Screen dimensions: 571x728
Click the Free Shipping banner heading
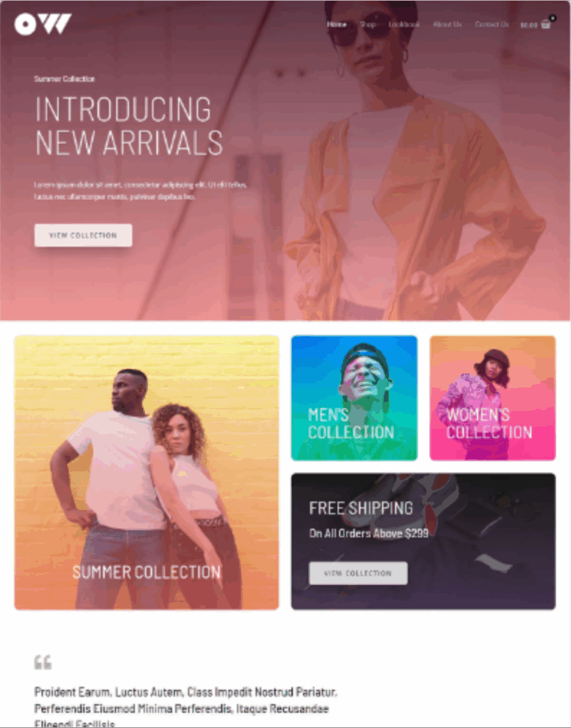coord(361,508)
